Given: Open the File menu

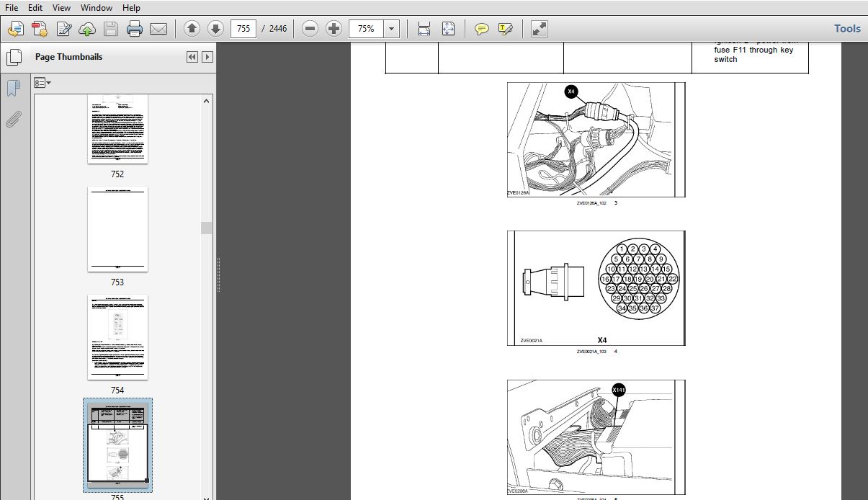Looking at the screenshot, I should click(x=12, y=7).
